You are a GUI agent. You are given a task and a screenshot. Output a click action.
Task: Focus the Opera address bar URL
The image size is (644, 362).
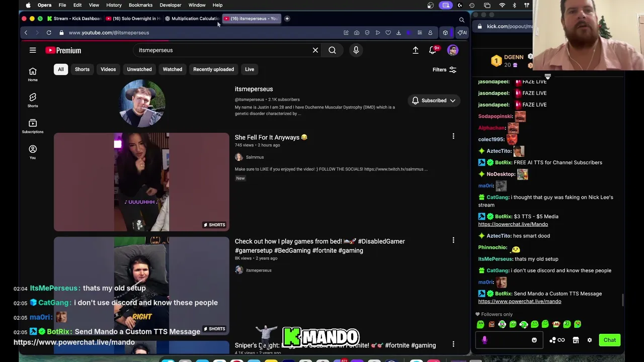[x=109, y=33]
